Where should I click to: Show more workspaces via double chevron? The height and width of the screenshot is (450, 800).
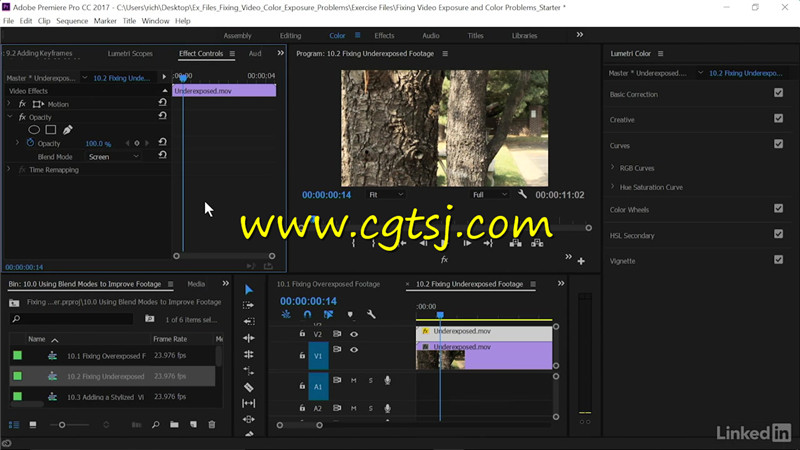click(580, 35)
